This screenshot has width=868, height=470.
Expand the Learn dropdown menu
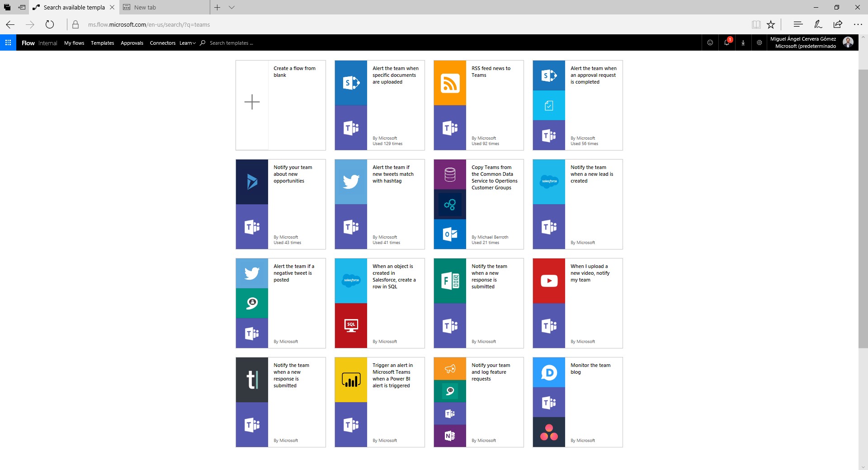click(x=188, y=43)
